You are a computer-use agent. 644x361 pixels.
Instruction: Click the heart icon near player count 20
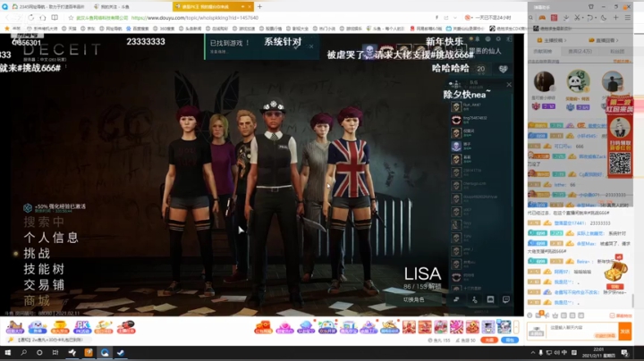(503, 69)
